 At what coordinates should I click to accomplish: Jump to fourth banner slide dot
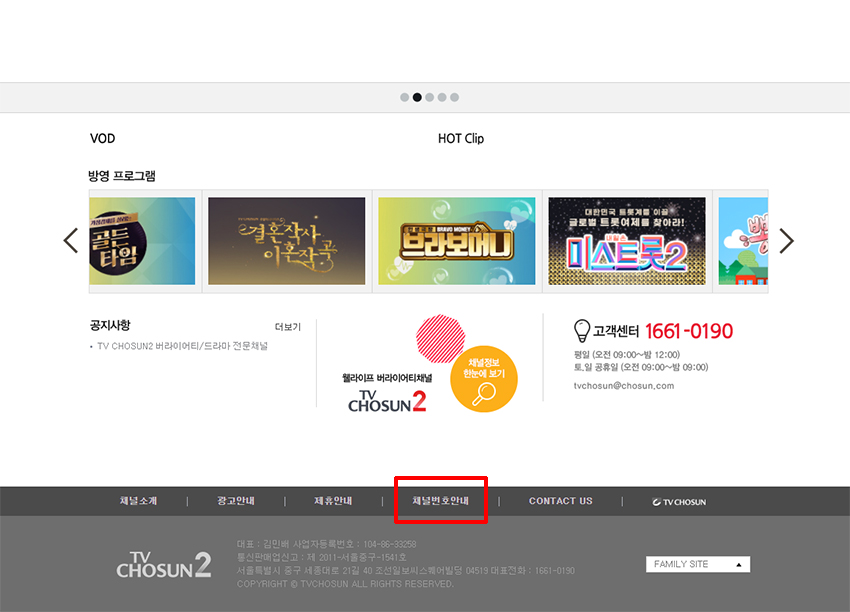point(442,97)
